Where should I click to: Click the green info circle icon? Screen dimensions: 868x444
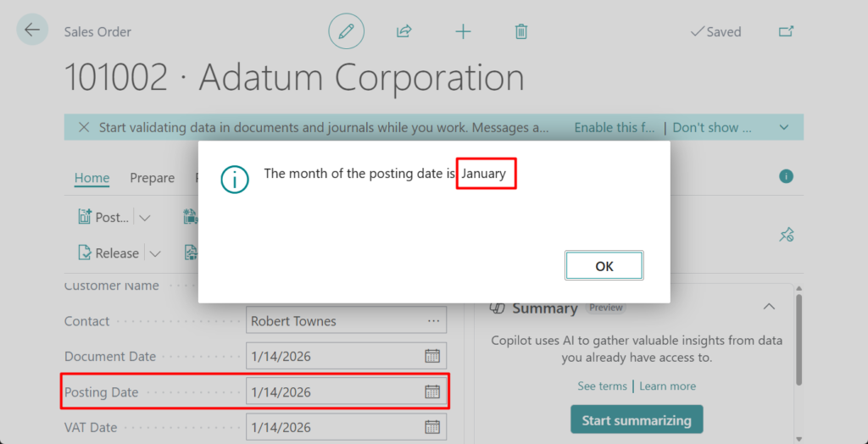786,176
